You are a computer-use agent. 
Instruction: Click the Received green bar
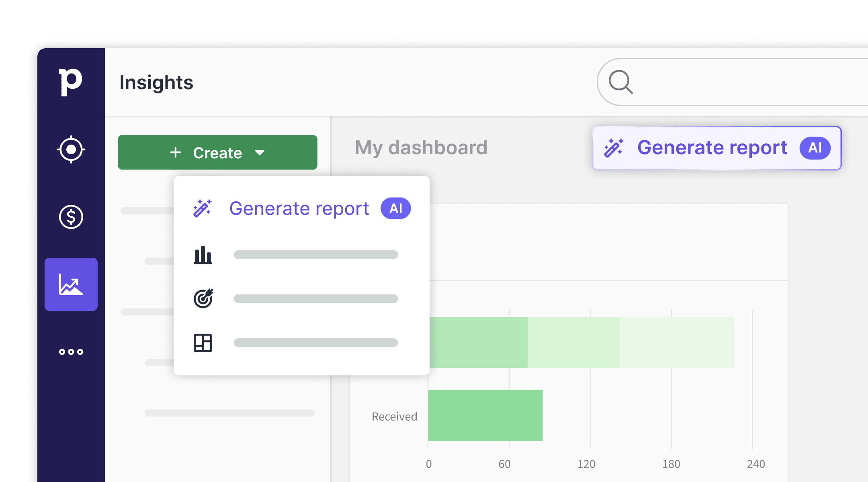[x=485, y=415]
